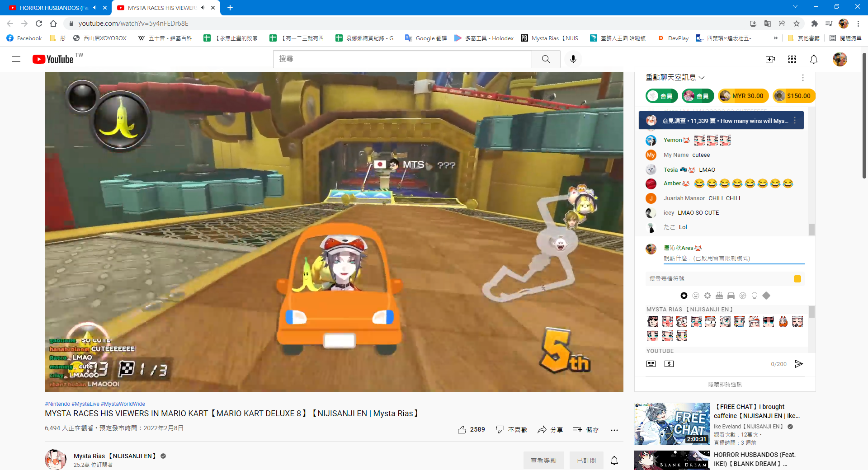Mute the MYSTA RACES tab audio
The width and height of the screenshot is (868, 470).
pos(203,8)
